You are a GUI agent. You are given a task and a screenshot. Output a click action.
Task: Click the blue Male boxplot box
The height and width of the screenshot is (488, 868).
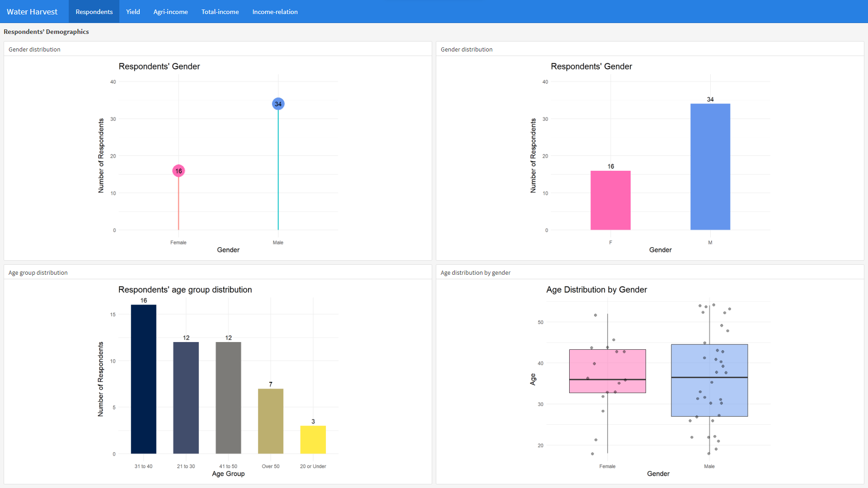pyautogui.click(x=709, y=380)
